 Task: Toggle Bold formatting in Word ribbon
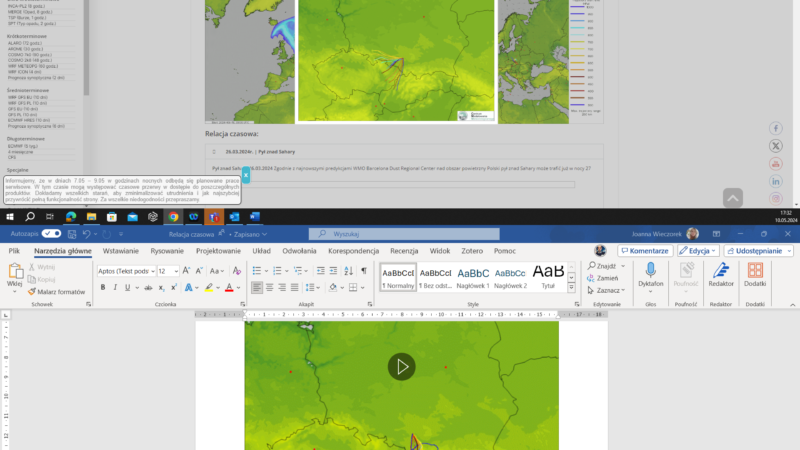point(103,288)
